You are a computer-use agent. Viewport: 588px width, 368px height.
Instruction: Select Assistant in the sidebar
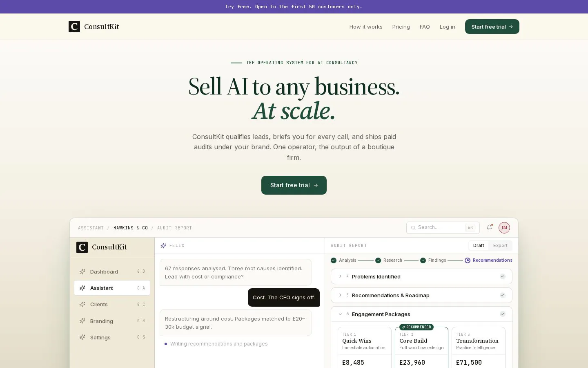[112, 288]
